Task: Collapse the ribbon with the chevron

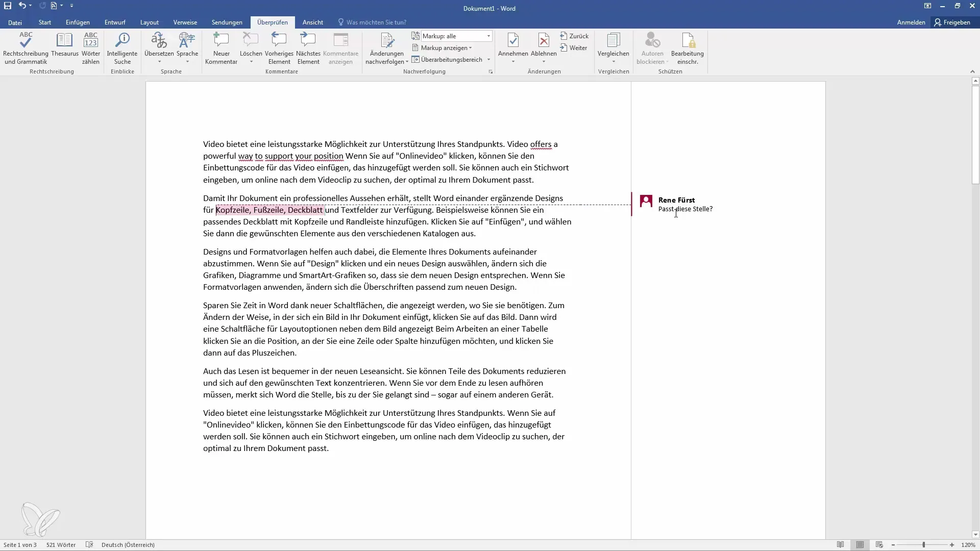Action: click(972, 71)
